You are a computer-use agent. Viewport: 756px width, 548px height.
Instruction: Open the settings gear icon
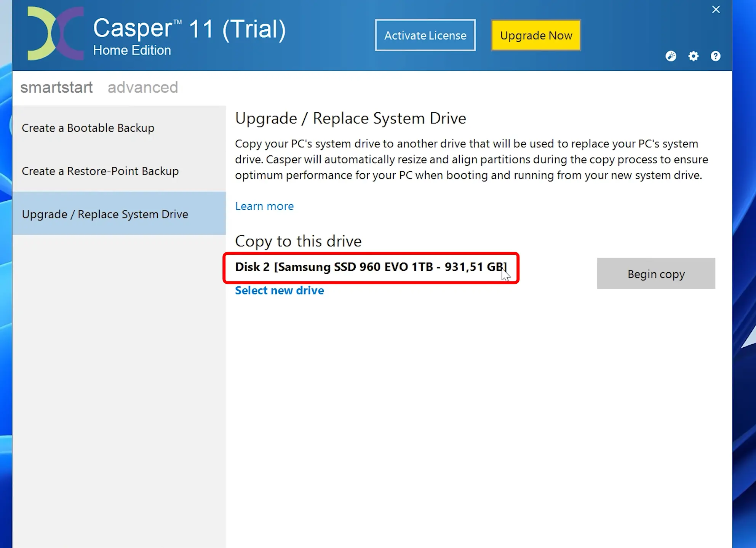(x=693, y=56)
